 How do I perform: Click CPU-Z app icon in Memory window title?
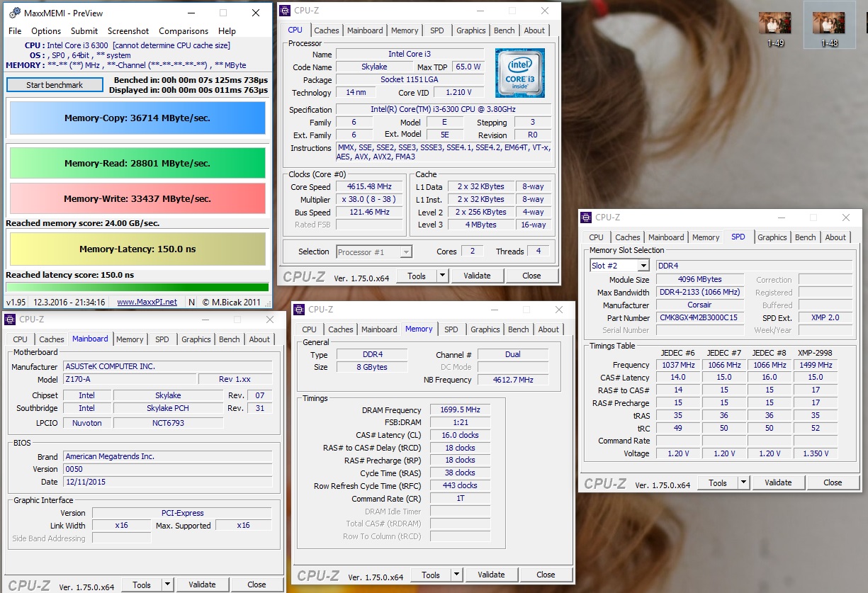(x=299, y=310)
